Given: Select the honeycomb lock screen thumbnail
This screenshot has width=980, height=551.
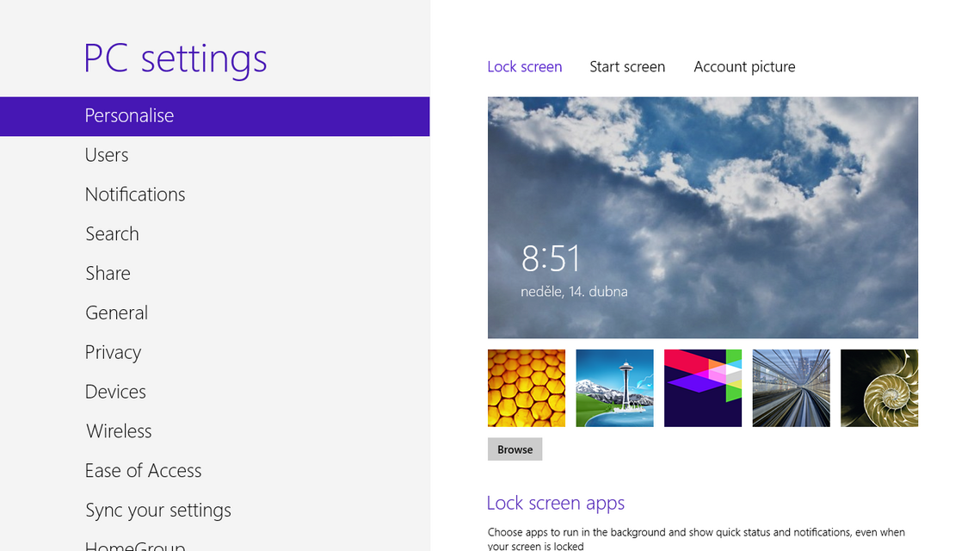Looking at the screenshot, I should (x=526, y=388).
